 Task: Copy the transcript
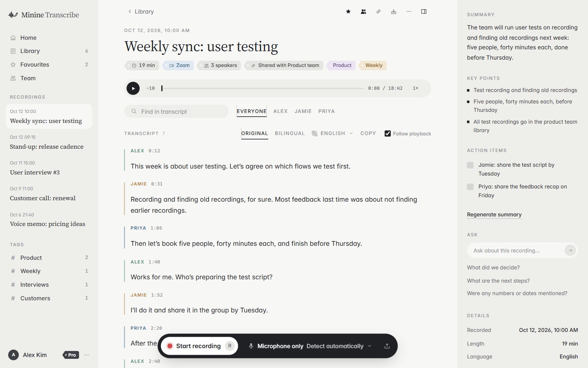[368, 133]
